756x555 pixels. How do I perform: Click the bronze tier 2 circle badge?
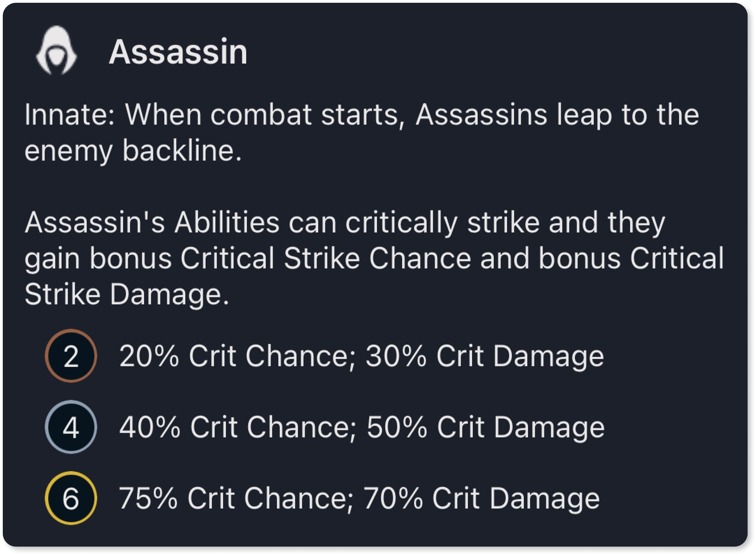(x=71, y=356)
